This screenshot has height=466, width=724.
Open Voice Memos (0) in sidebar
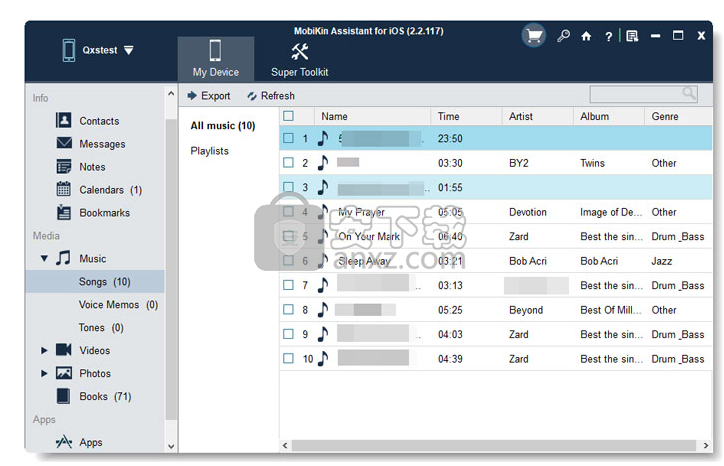pyautogui.click(x=118, y=304)
